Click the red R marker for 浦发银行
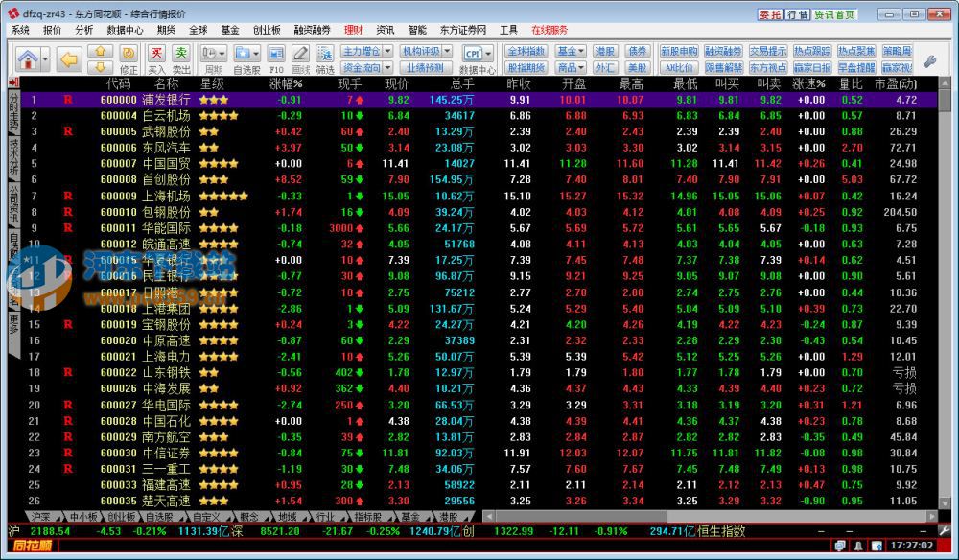Screen dimensions: 959x560 (68, 100)
